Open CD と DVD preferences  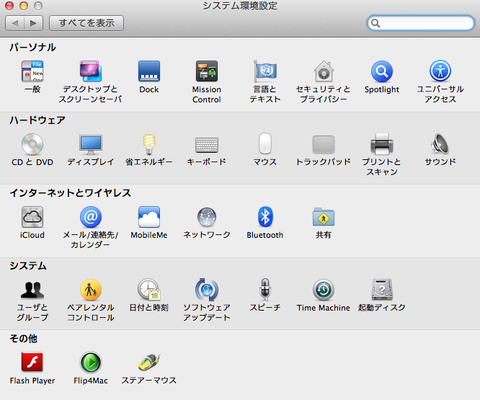[x=32, y=144]
